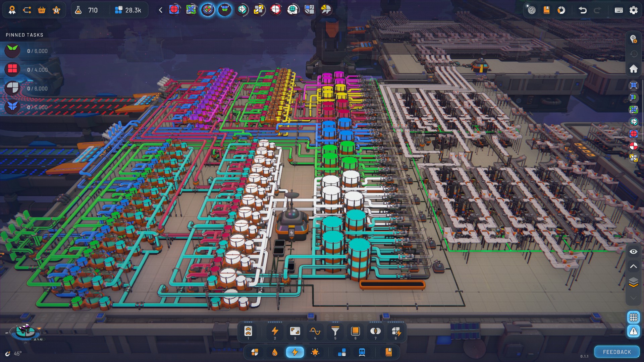Toggle the warning alerts button
The width and height of the screenshot is (644, 362).
click(x=633, y=331)
